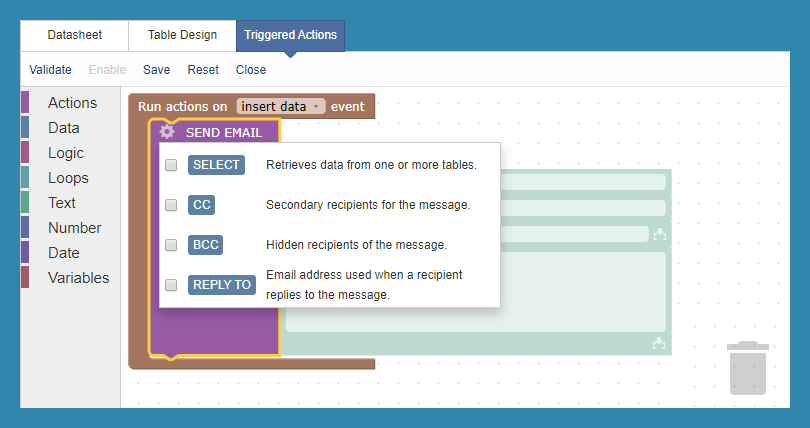Click expand icon beside the short email field

(659, 235)
